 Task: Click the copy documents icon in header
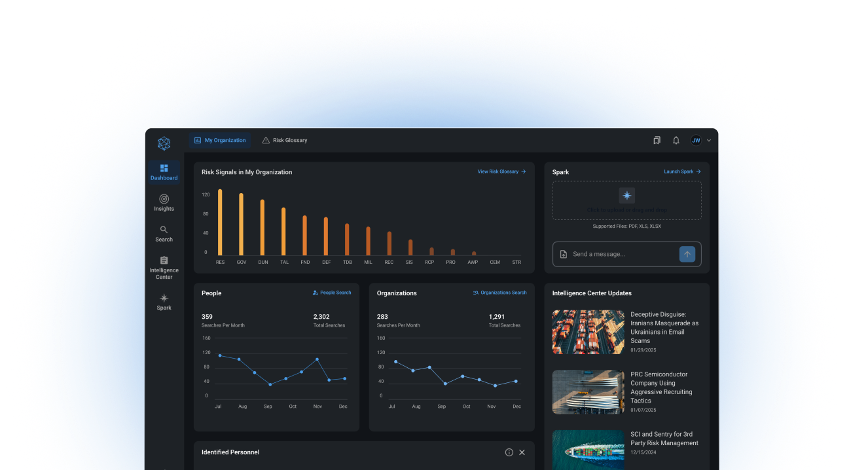657,140
